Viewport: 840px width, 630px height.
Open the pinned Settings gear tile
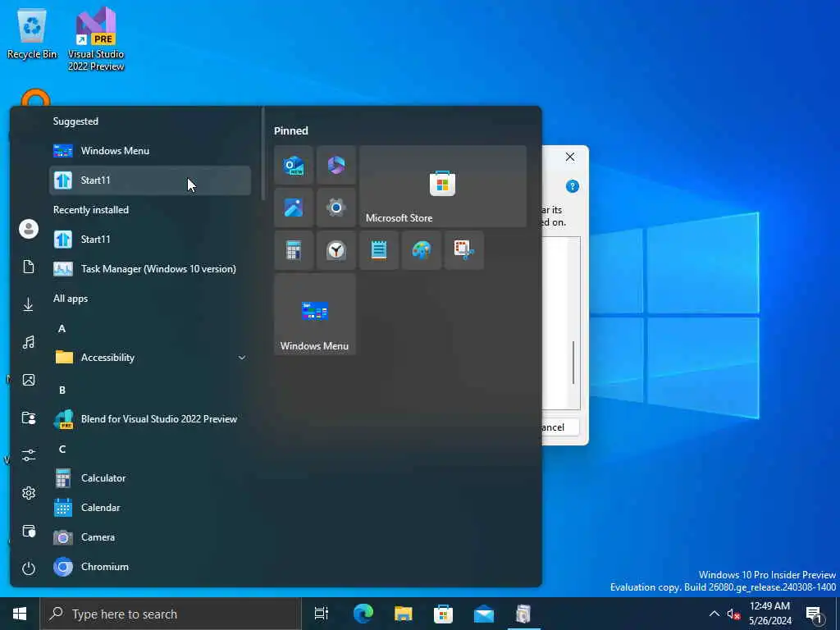click(336, 208)
